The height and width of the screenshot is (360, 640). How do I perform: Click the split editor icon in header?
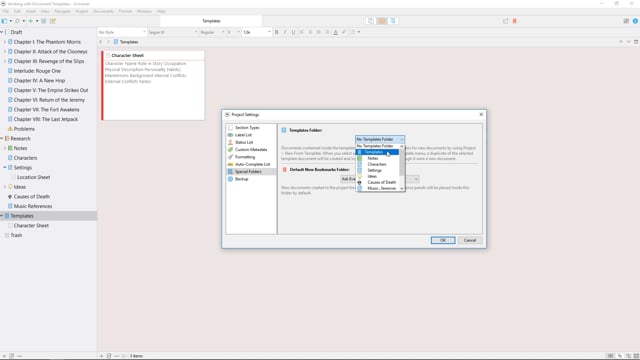tap(636, 42)
